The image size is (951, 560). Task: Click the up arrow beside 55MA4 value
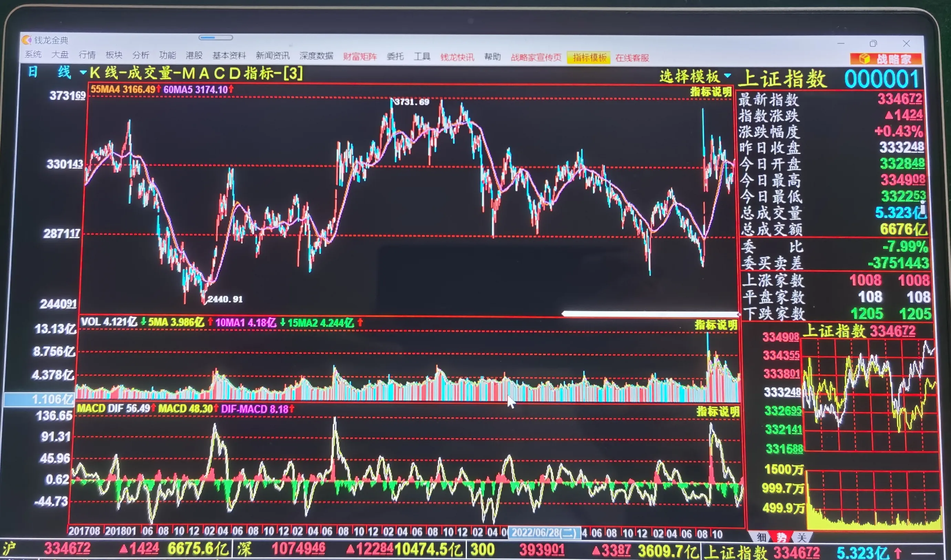(x=159, y=89)
